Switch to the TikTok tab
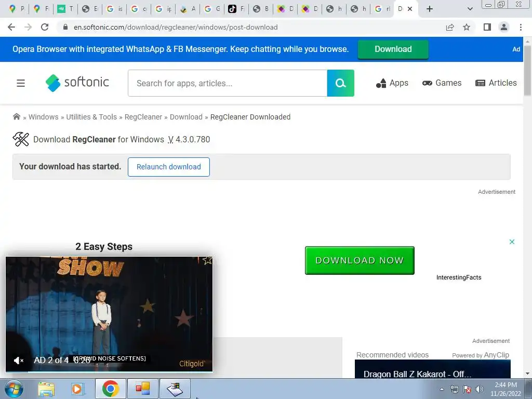The height and width of the screenshot is (399, 532). (236, 9)
